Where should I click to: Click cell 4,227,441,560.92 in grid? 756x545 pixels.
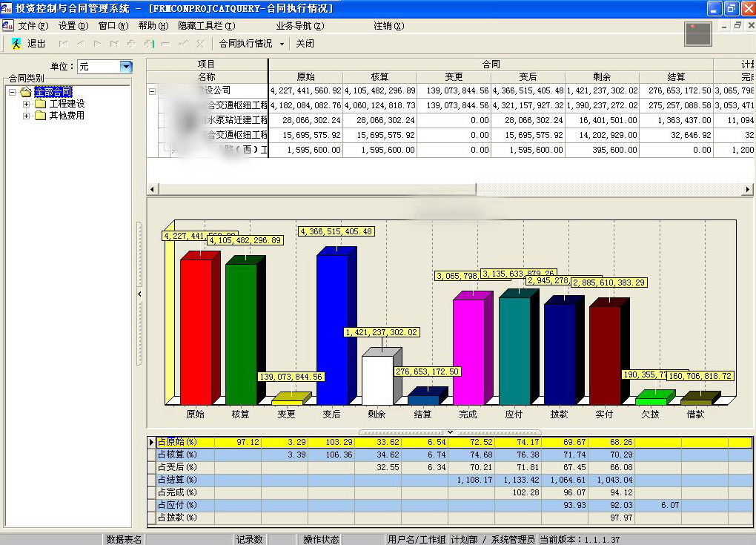[305, 90]
